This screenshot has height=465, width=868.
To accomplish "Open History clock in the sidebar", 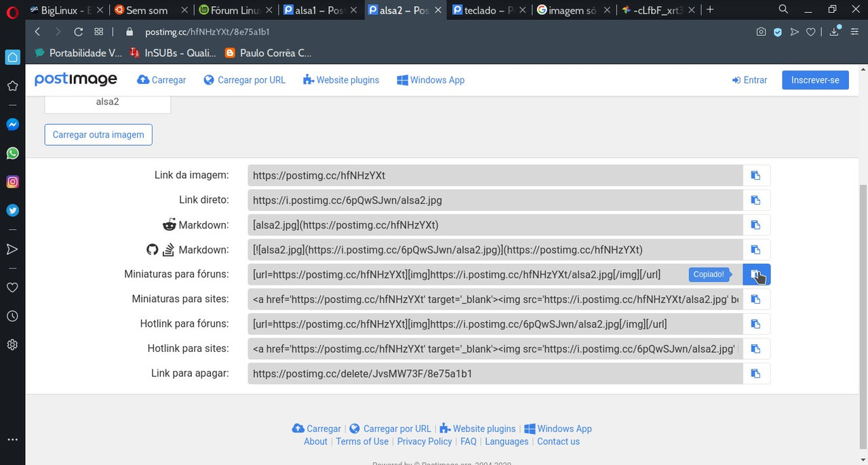I will click(12, 316).
